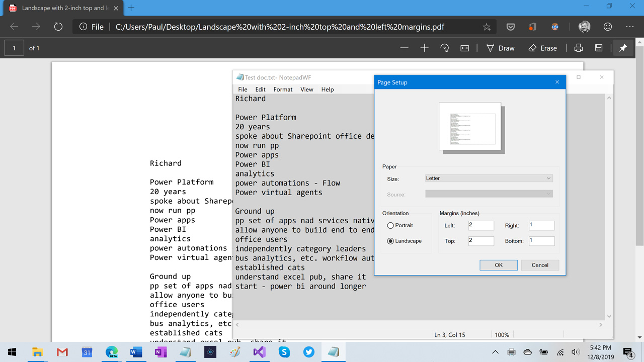The height and width of the screenshot is (362, 644).
Task: Open the paper Size dropdown
Action: (x=489, y=178)
